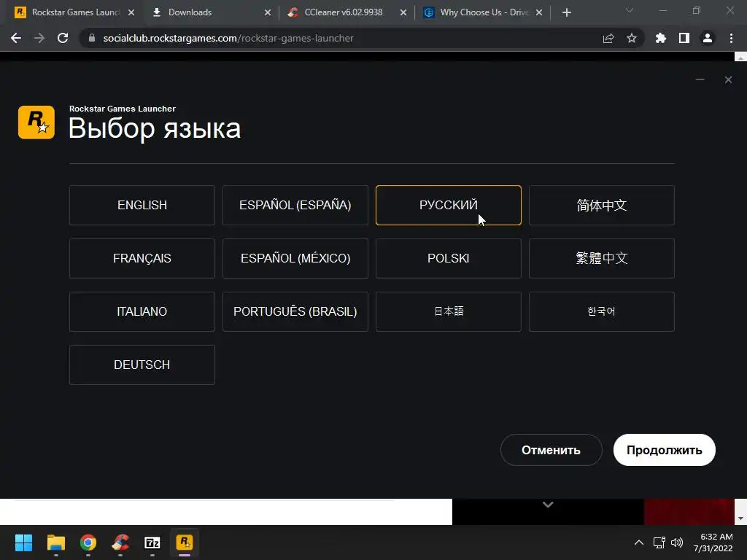
Task: Click the Продолжить button
Action: point(664,450)
